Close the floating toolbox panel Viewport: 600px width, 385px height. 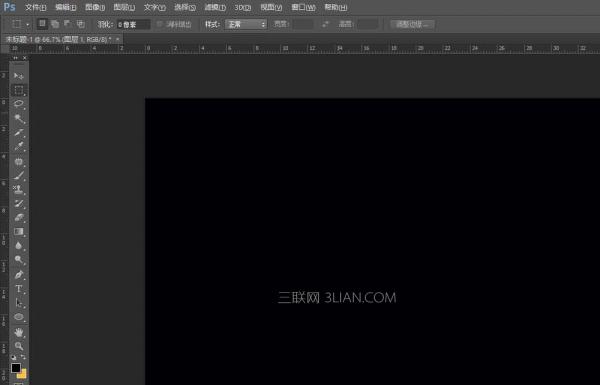pyautogui.click(x=24, y=58)
